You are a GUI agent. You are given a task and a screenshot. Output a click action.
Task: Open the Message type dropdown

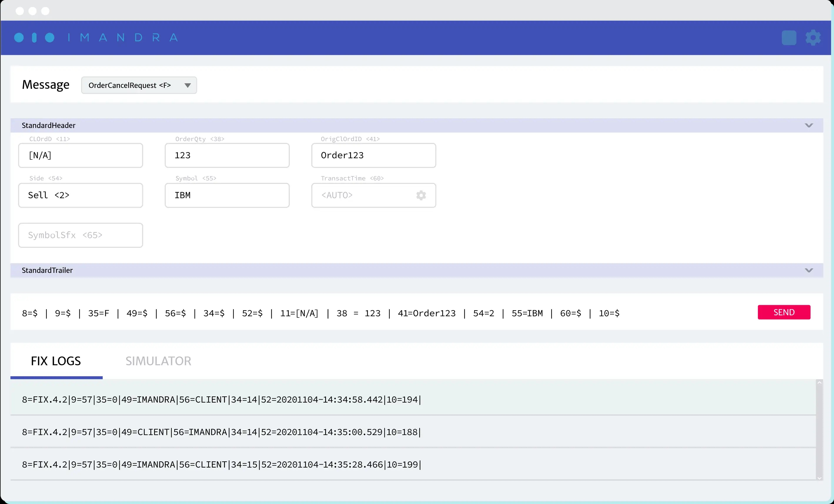click(x=139, y=85)
